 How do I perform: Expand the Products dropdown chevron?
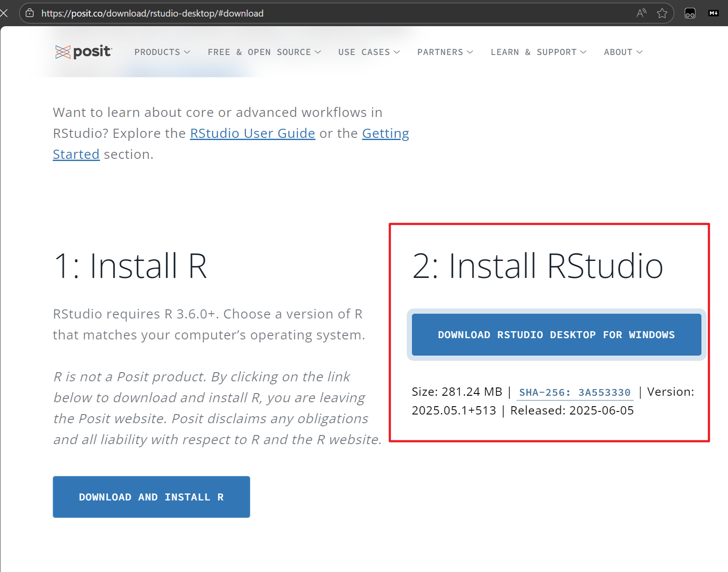click(187, 52)
